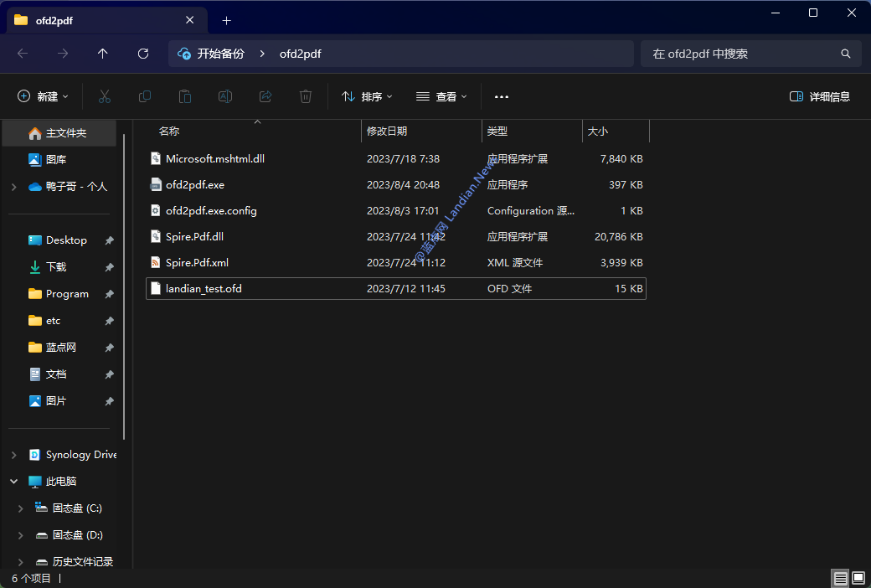
Task: Click the Share icon in toolbar
Action: tap(265, 96)
